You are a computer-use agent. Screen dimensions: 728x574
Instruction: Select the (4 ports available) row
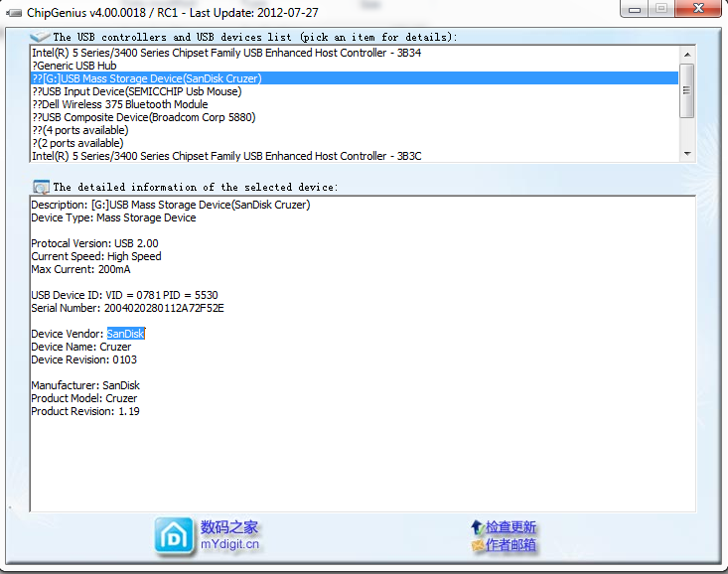(354, 130)
